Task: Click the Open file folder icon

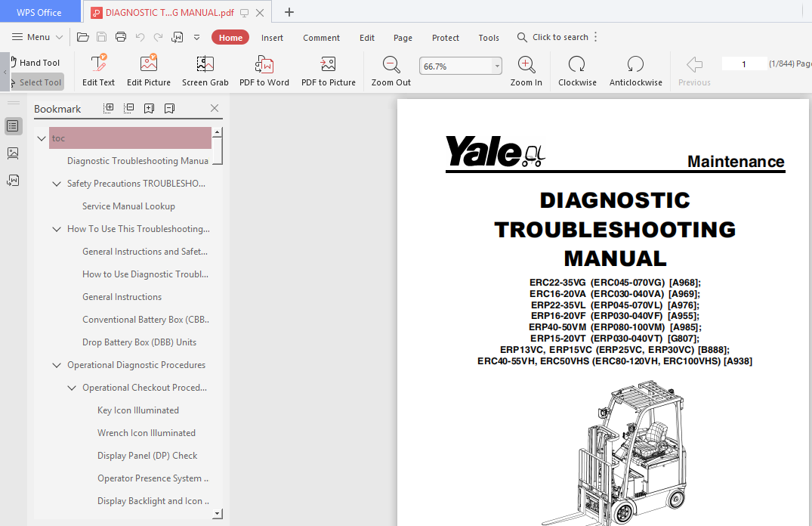Action: point(83,37)
